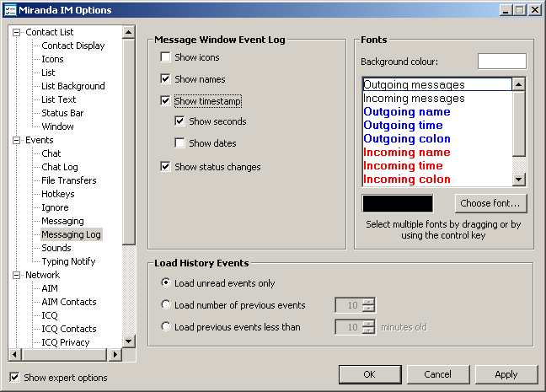Collapse the Network tree node
Viewport: 546px width, 392px height.
tap(16, 276)
